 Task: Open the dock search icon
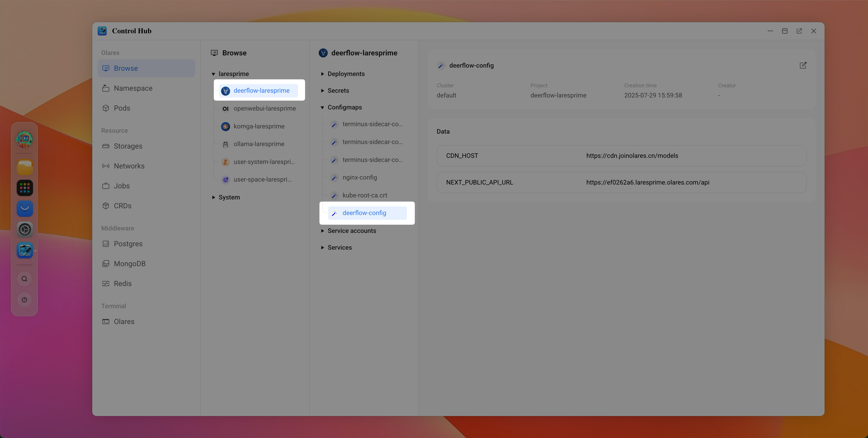[24, 279]
